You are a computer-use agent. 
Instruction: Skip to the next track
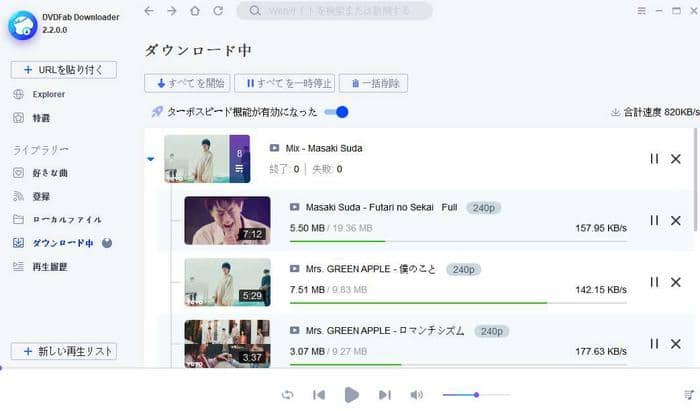click(384, 395)
